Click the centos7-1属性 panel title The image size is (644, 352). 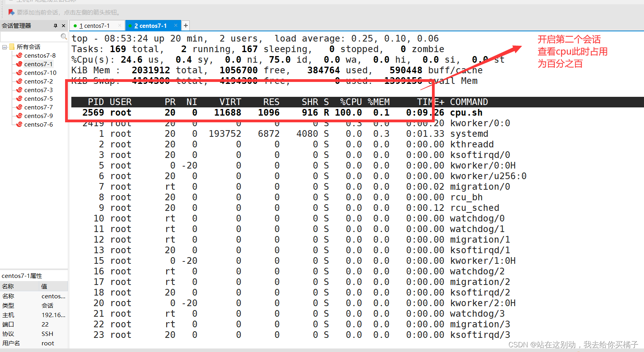pos(22,276)
